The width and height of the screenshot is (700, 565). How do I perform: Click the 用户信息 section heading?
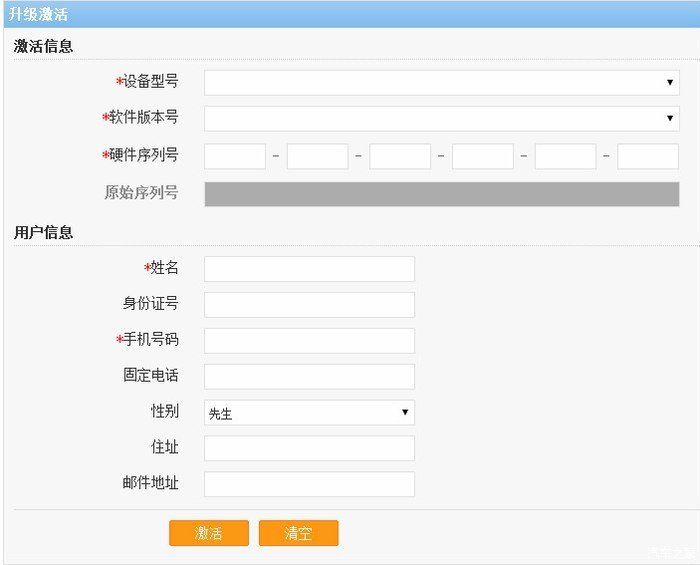(43, 232)
